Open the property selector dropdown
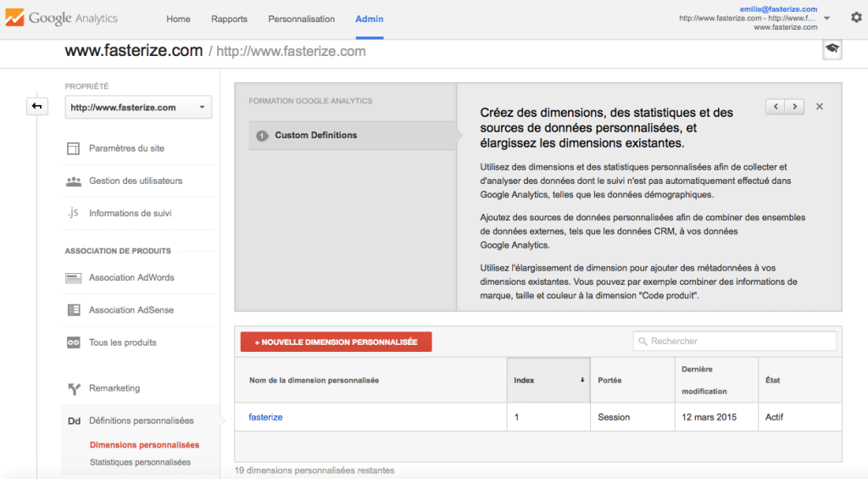 (x=138, y=108)
